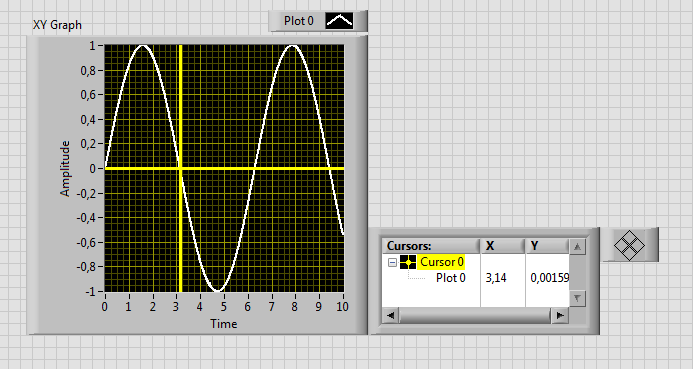This screenshot has height=369, width=693.
Task: Click the Y column header
Action: coord(547,246)
